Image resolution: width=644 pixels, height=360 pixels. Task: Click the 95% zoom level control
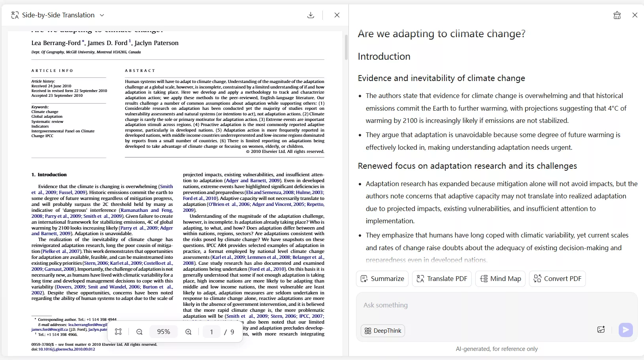164,332
